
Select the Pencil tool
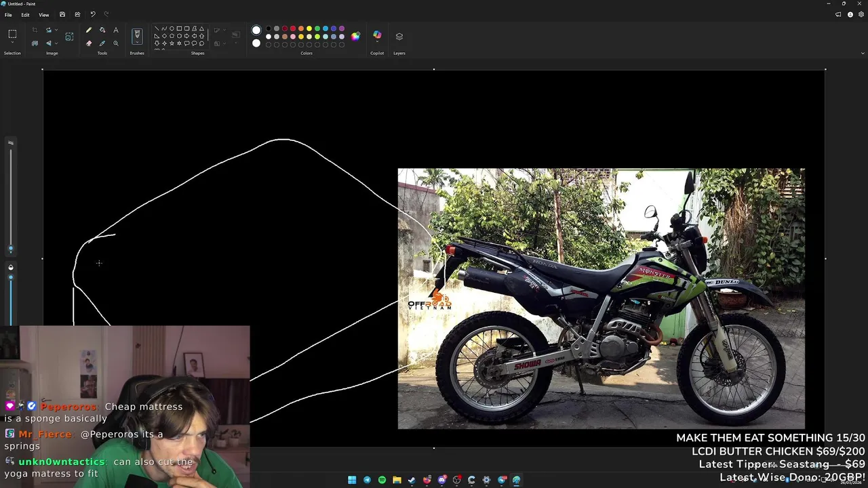pyautogui.click(x=89, y=30)
